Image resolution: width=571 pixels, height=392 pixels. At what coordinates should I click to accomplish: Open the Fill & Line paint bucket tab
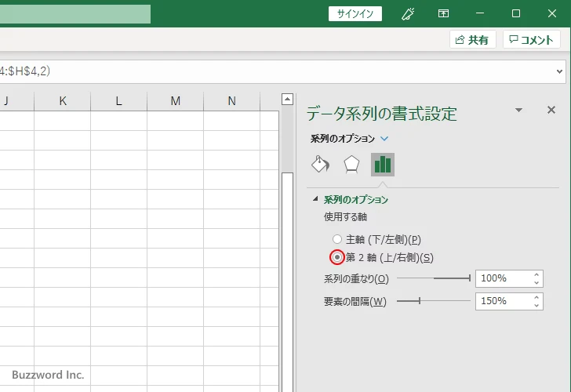tap(321, 165)
